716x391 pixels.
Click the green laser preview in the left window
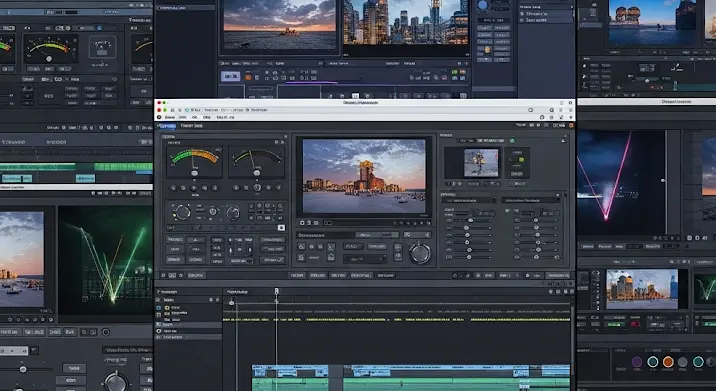pos(105,259)
